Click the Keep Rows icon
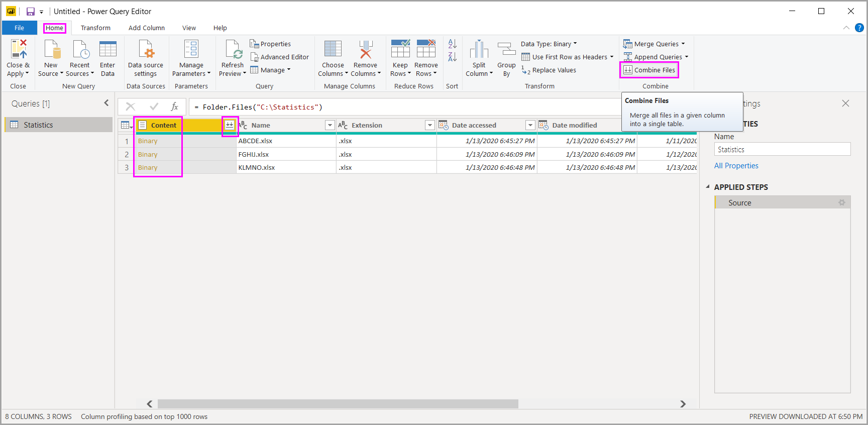The width and height of the screenshot is (868, 425). click(x=400, y=49)
